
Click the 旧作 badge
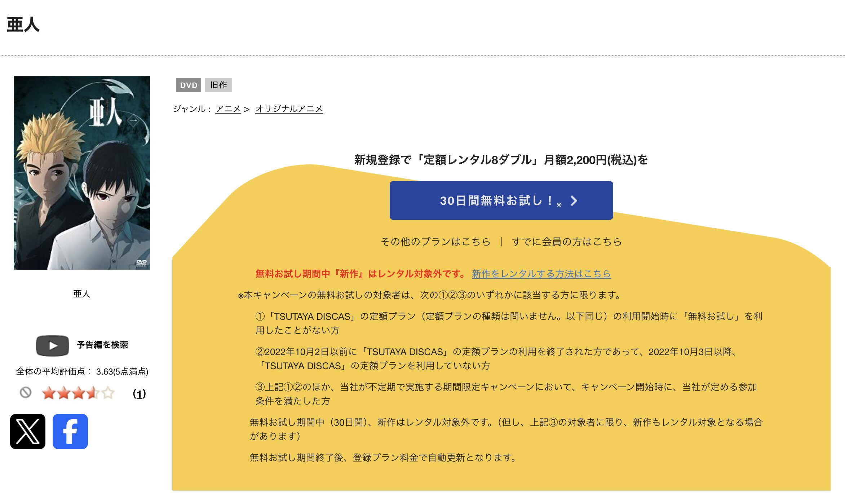(218, 85)
